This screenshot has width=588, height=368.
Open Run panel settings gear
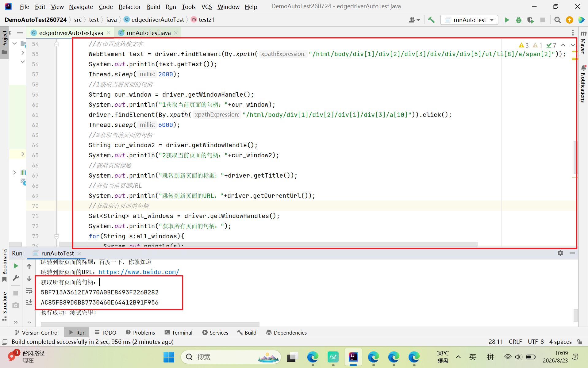[x=560, y=253]
